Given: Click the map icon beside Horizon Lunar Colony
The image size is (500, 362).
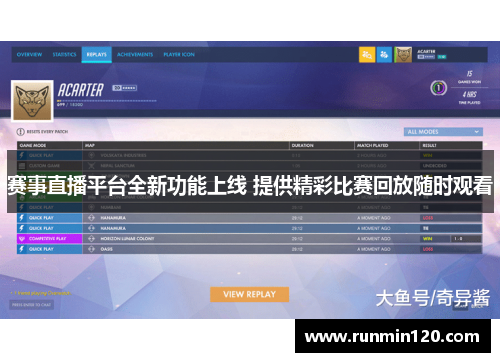Looking at the screenshot, I should coord(91,239).
